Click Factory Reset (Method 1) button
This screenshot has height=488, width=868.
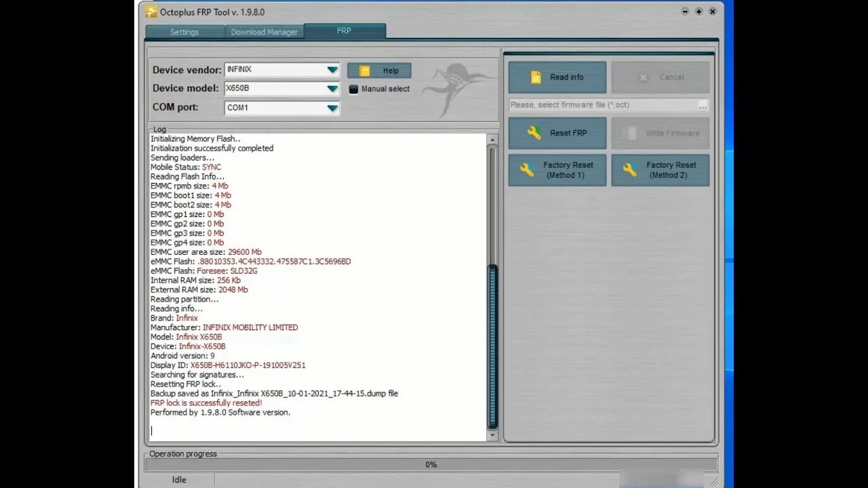[x=557, y=169]
